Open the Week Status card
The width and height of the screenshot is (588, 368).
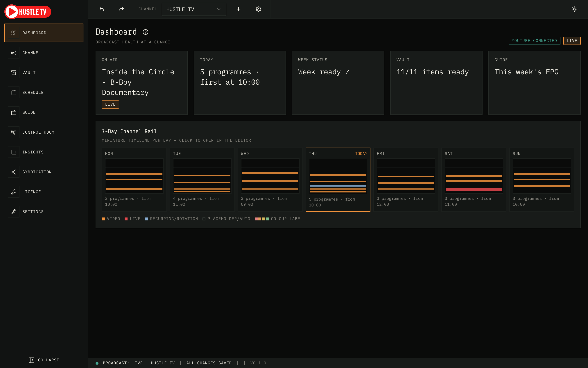[x=338, y=83]
